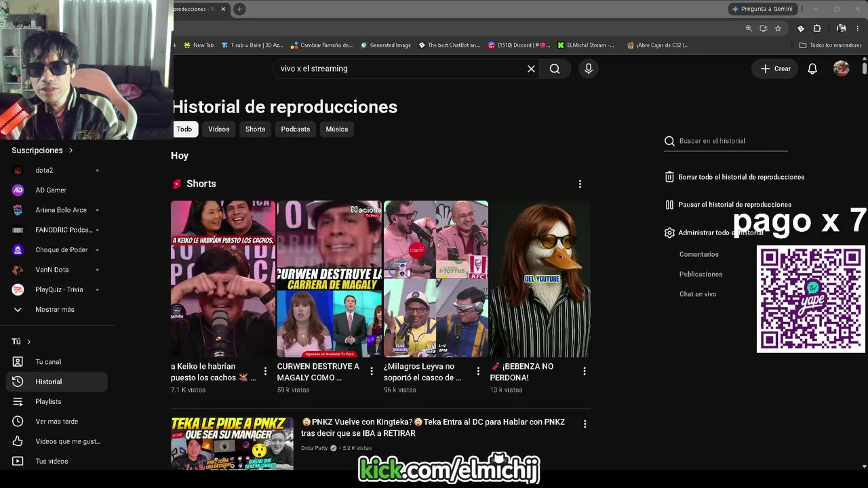Open the Chat en vivo link
The height and width of the screenshot is (488, 868).
click(698, 294)
